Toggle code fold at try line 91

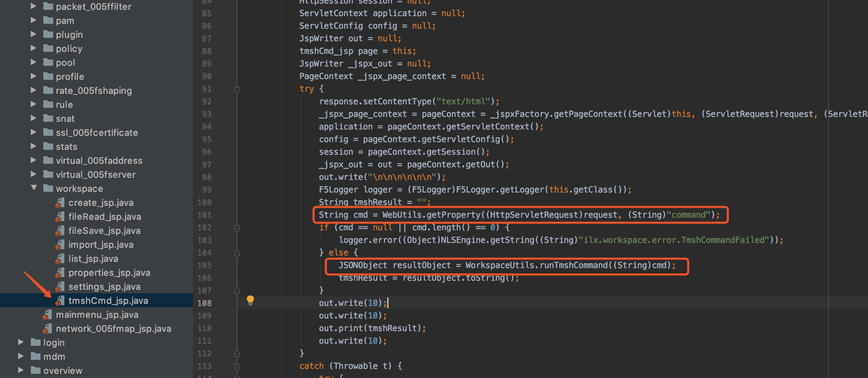(x=237, y=90)
